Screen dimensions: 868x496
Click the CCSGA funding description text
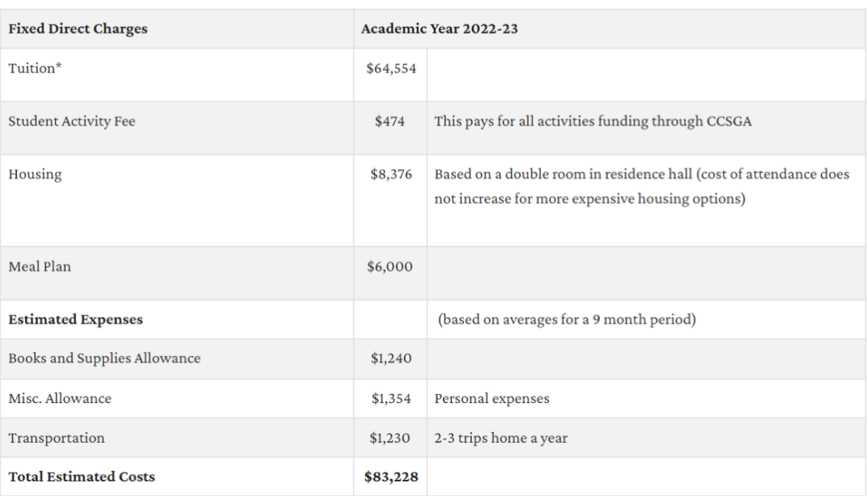click(x=593, y=121)
